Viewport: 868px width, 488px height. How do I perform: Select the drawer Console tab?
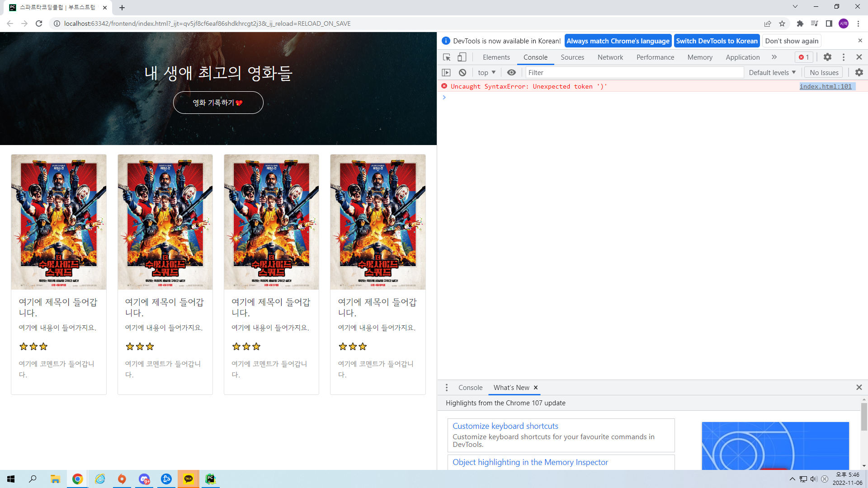470,388
